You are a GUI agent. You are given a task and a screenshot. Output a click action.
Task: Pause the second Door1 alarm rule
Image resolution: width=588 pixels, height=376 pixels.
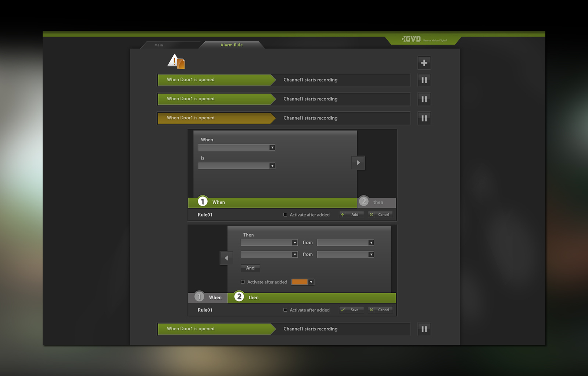coord(424,99)
